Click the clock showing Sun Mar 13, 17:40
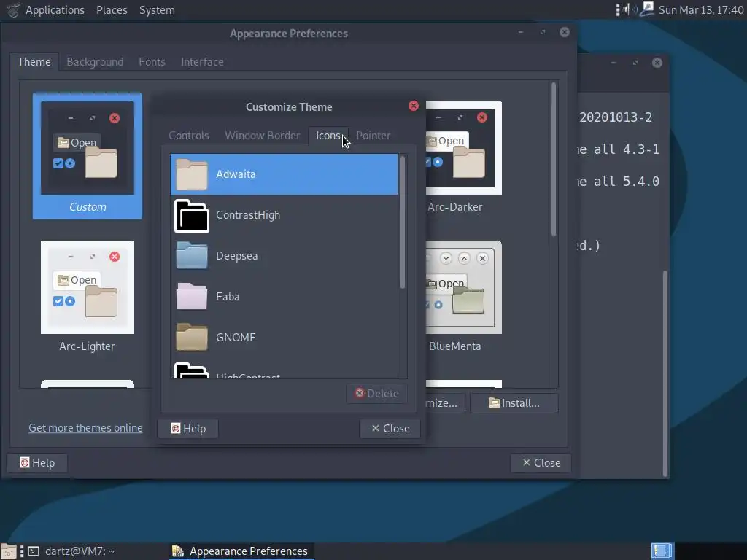Screen dimensions: 747x560 coord(700,10)
